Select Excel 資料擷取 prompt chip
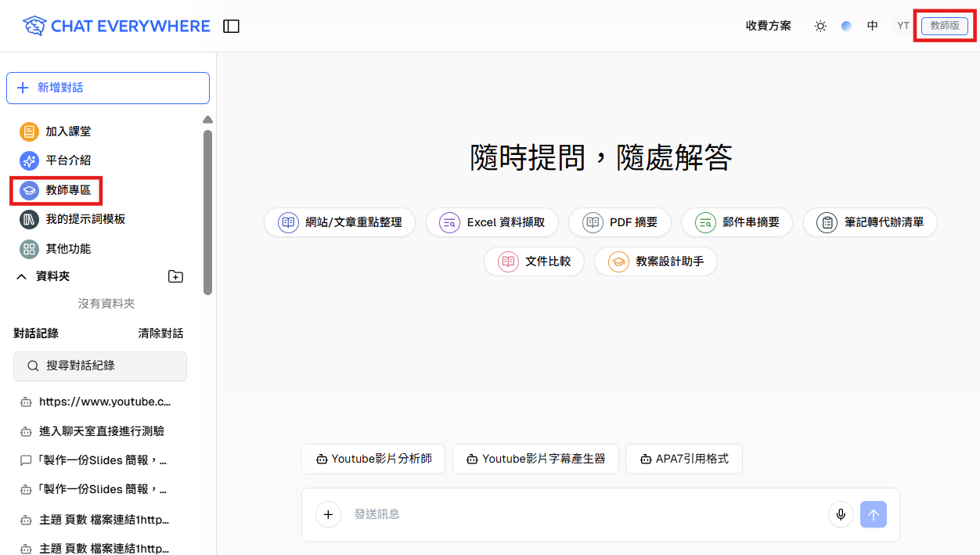980x555 pixels. (492, 222)
